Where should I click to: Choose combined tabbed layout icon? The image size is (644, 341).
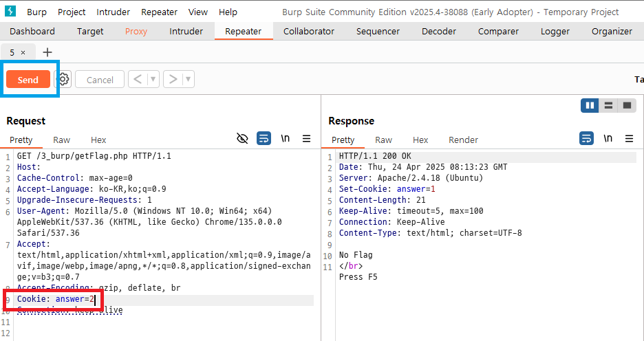click(x=627, y=105)
